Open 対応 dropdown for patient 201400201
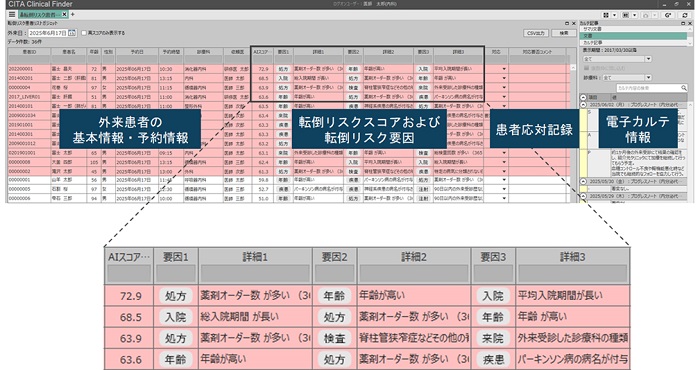This screenshot has height=370, width=700. click(504, 78)
